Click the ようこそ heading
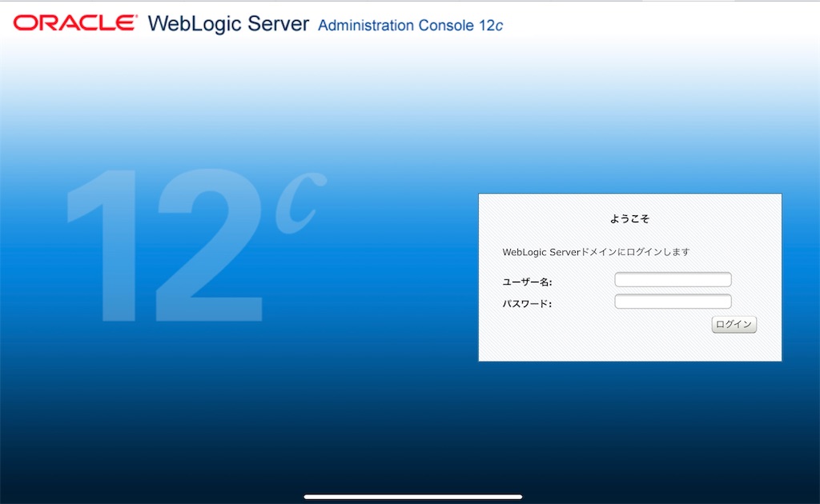Viewport: 820px width, 504px height. (629, 219)
